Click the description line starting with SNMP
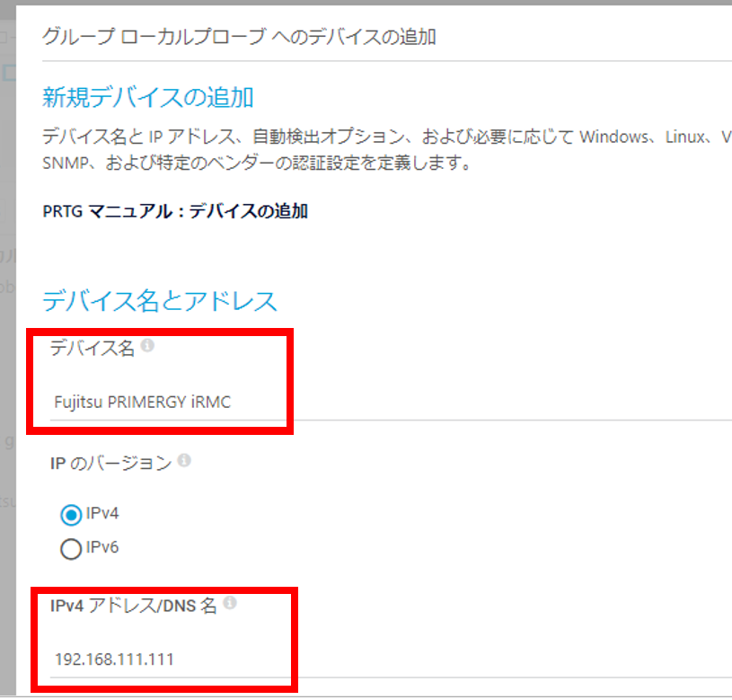 coord(257,163)
